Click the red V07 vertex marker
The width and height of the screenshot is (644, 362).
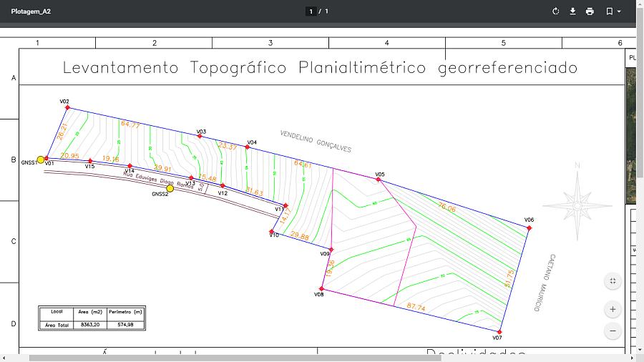(499, 332)
